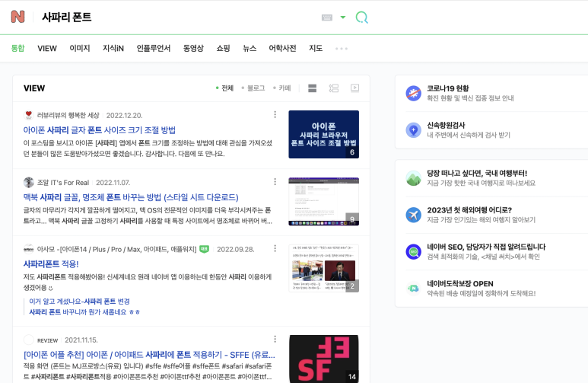Click the airplane 해외여행 icon
588x383 pixels.
(x=414, y=215)
